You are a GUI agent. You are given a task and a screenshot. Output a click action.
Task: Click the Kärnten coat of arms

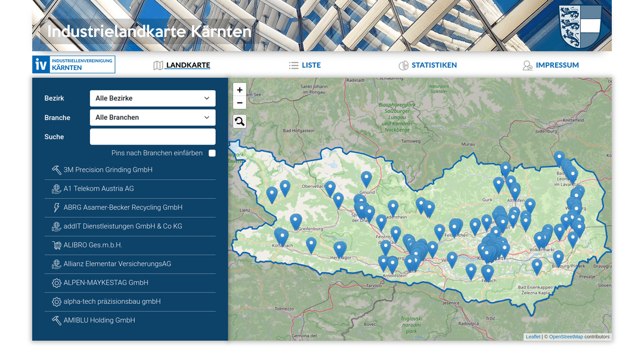(x=580, y=26)
